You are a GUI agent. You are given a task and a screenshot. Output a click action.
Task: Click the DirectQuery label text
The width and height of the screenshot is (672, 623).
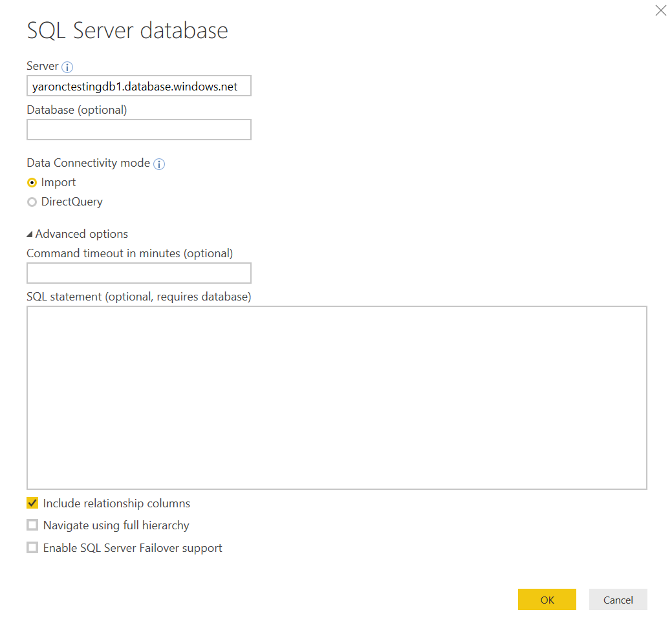coord(72,202)
